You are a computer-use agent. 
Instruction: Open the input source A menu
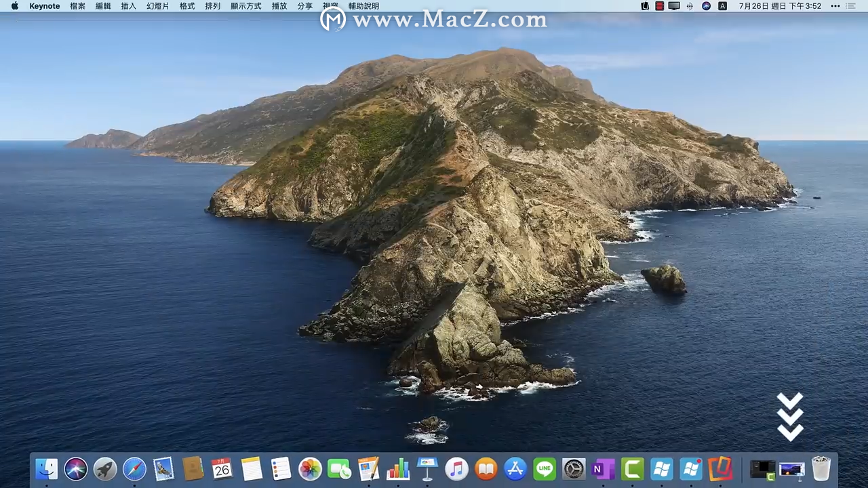[722, 6]
